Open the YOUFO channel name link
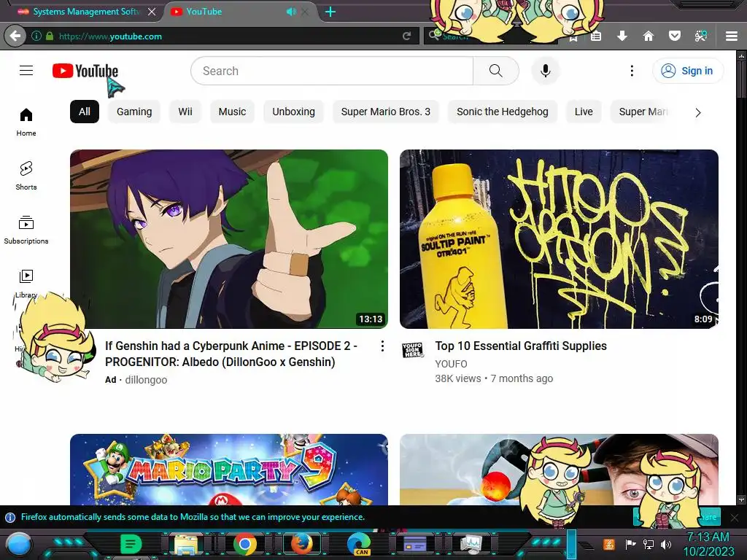 coord(451,364)
